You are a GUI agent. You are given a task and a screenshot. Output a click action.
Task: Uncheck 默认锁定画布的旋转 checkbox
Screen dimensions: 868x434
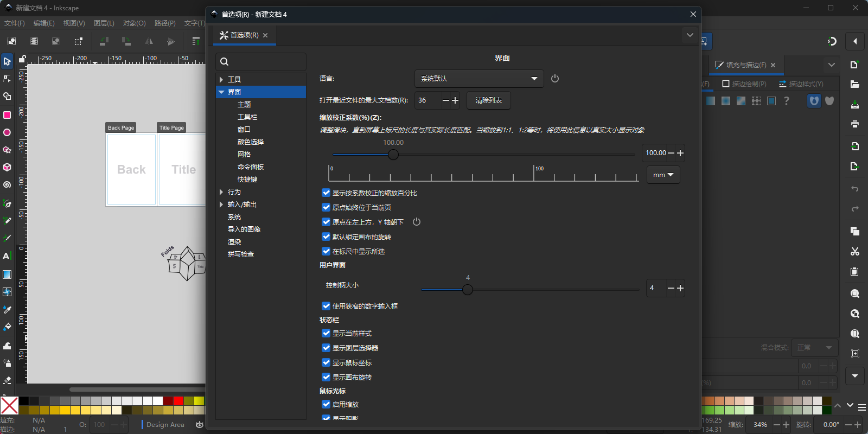pos(326,237)
